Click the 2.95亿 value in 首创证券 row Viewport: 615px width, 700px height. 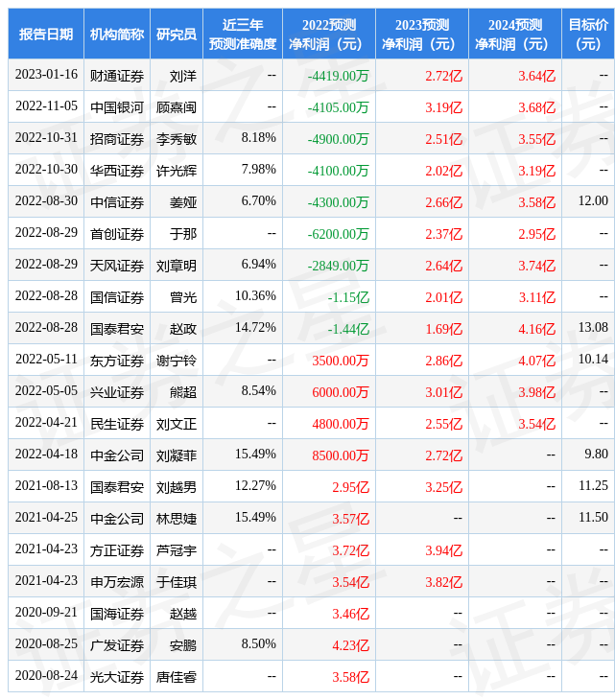pos(537,234)
